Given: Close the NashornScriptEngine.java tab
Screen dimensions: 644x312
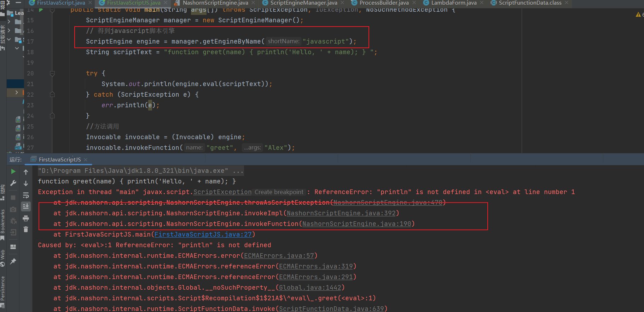Looking at the screenshot, I should (254, 3).
